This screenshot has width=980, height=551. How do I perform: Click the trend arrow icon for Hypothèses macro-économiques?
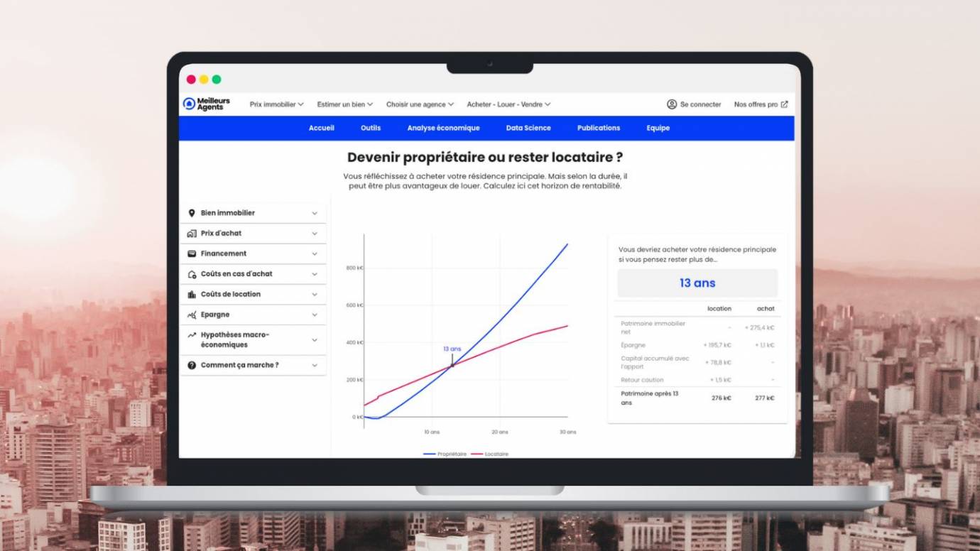(x=192, y=335)
